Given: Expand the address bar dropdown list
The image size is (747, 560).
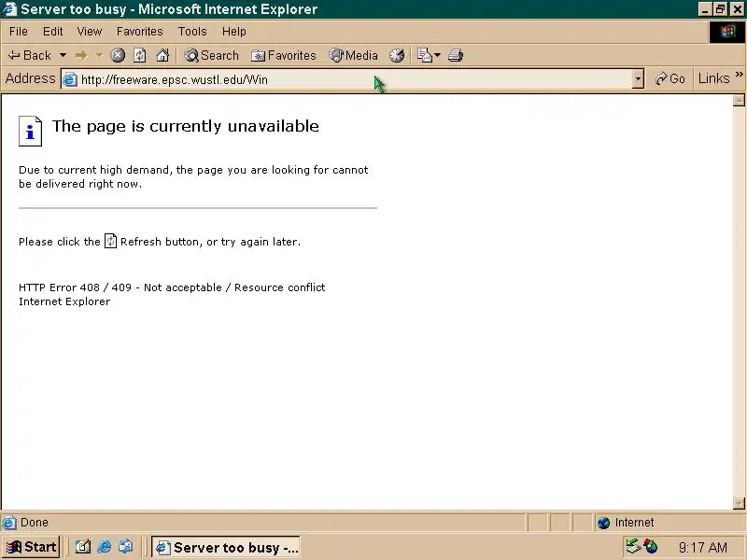Looking at the screenshot, I should tap(638, 79).
